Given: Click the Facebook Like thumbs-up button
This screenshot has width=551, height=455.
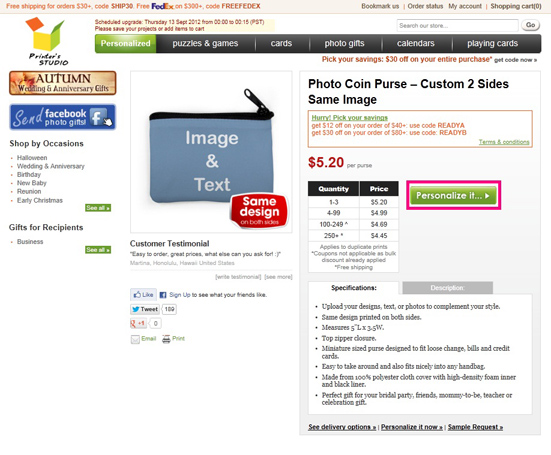Looking at the screenshot, I should point(143,294).
